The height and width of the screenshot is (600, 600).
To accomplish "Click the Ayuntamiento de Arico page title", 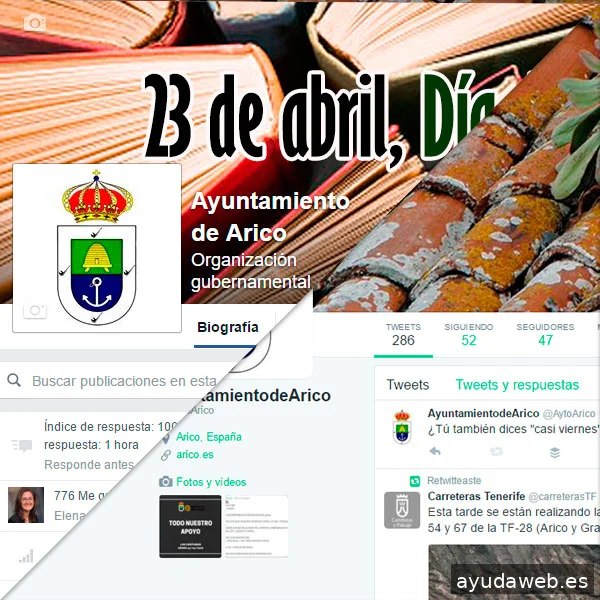I will tap(270, 217).
